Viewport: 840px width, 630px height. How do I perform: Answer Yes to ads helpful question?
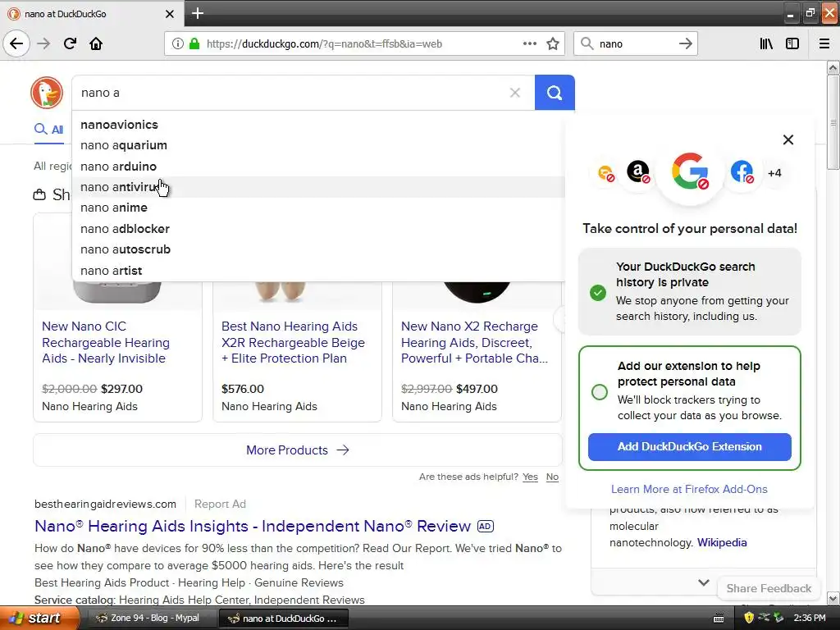point(530,477)
